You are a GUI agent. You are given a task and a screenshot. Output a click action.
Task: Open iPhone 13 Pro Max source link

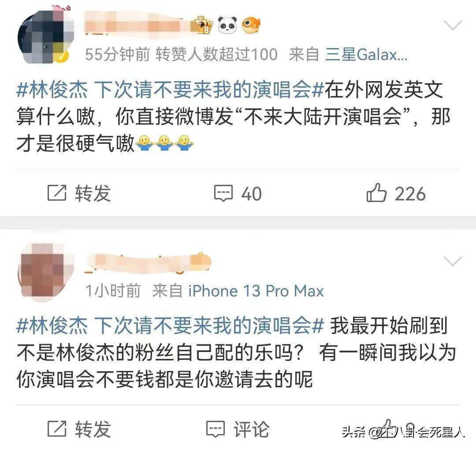pos(256,291)
